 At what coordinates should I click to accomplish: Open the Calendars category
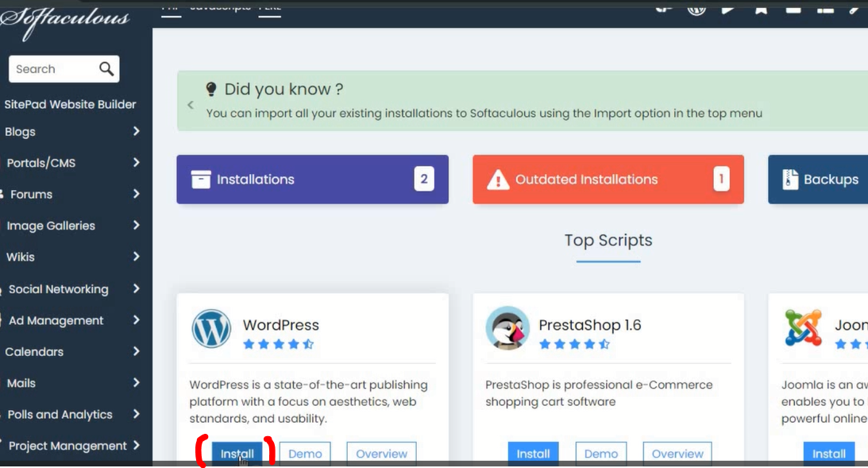34,352
